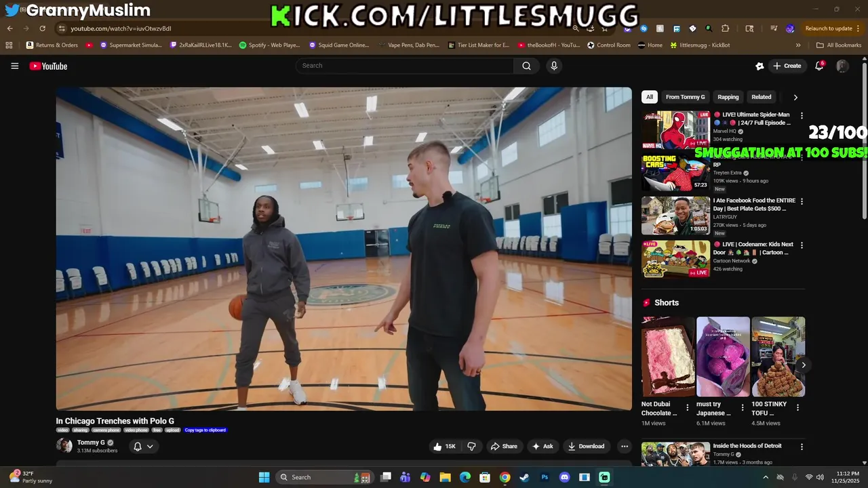The height and width of the screenshot is (488, 868).
Task: Open Not Dubai Chocolate short
Action: (x=668, y=357)
